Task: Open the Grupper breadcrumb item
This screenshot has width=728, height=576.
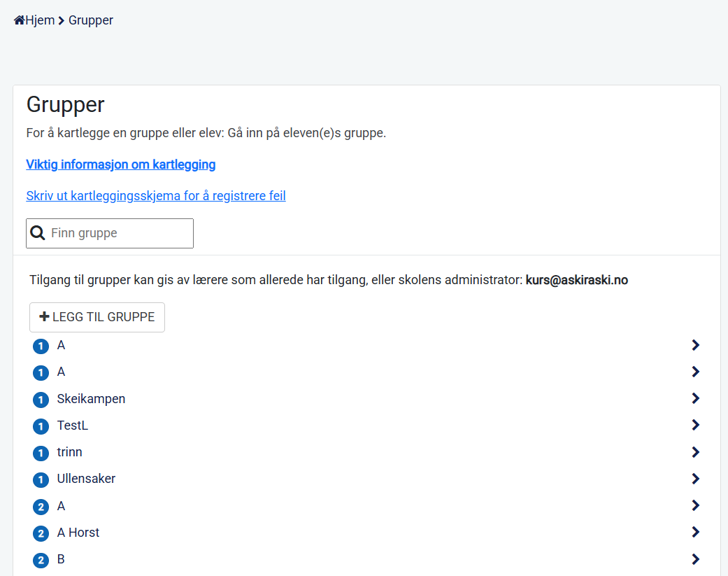Action: [x=90, y=20]
